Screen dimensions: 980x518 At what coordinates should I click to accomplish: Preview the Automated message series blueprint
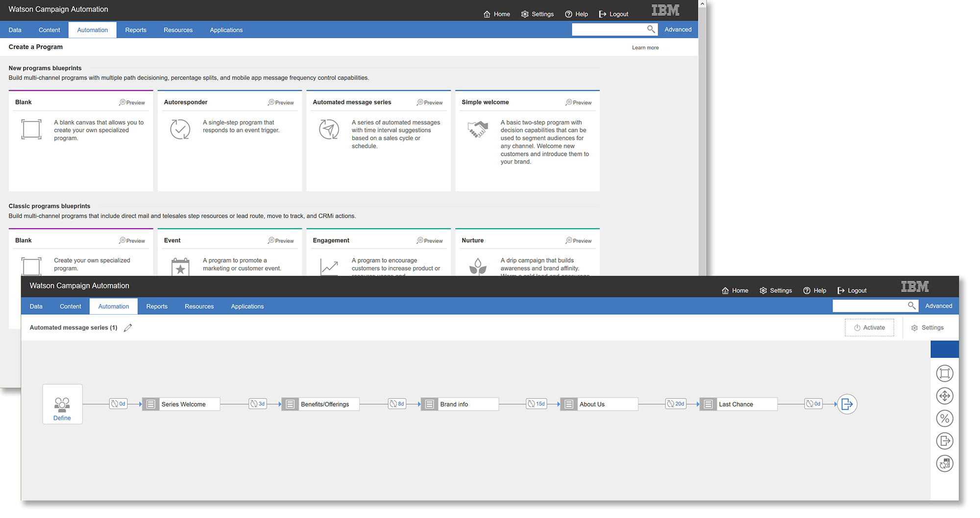[430, 102]
